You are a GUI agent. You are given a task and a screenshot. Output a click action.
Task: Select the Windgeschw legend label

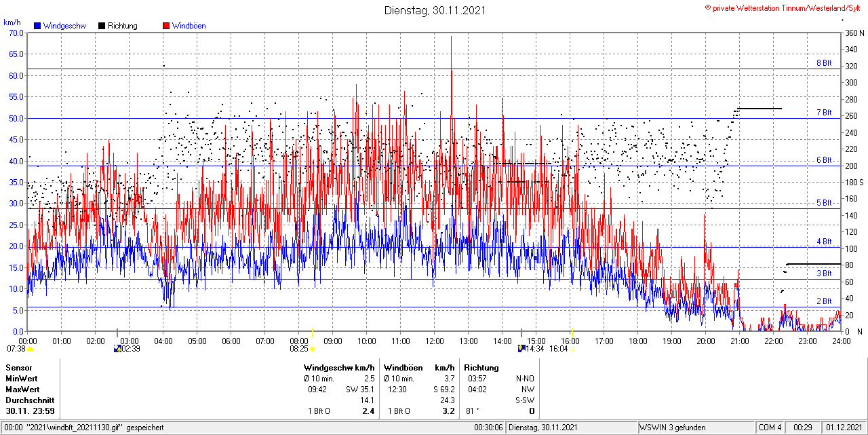point(64,26)
